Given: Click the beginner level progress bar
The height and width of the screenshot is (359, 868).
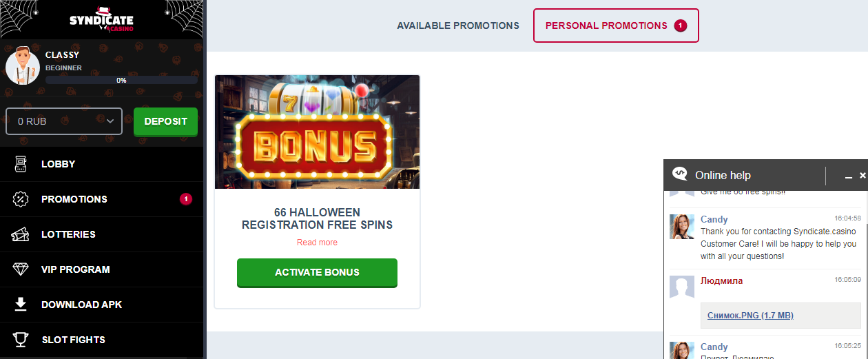Looking at the screenshot, I should [121, 80].
